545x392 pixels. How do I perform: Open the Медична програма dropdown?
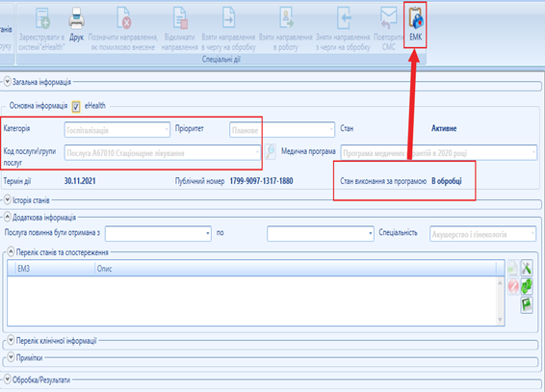point(439,152)
